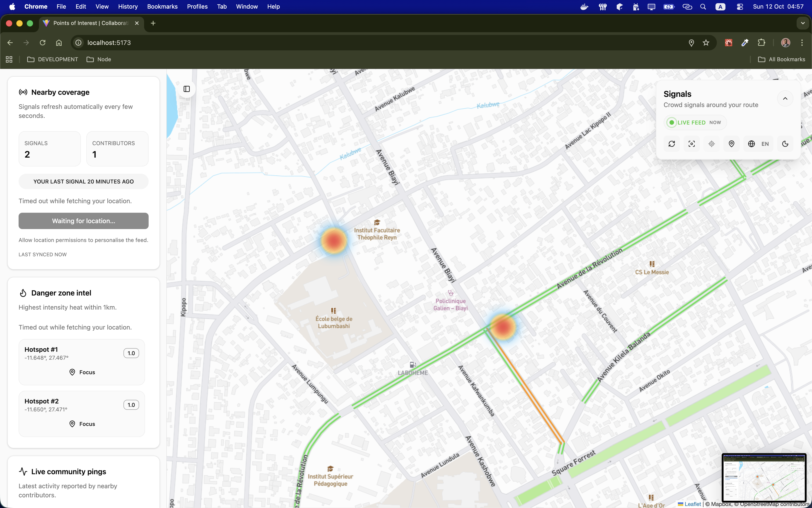Open the All Bookmarks folder

[x=781, y=59]
